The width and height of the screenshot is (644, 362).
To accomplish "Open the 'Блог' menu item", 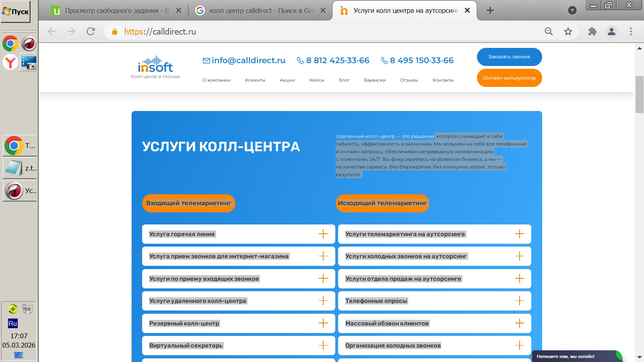I will click(x=344, y=80).
